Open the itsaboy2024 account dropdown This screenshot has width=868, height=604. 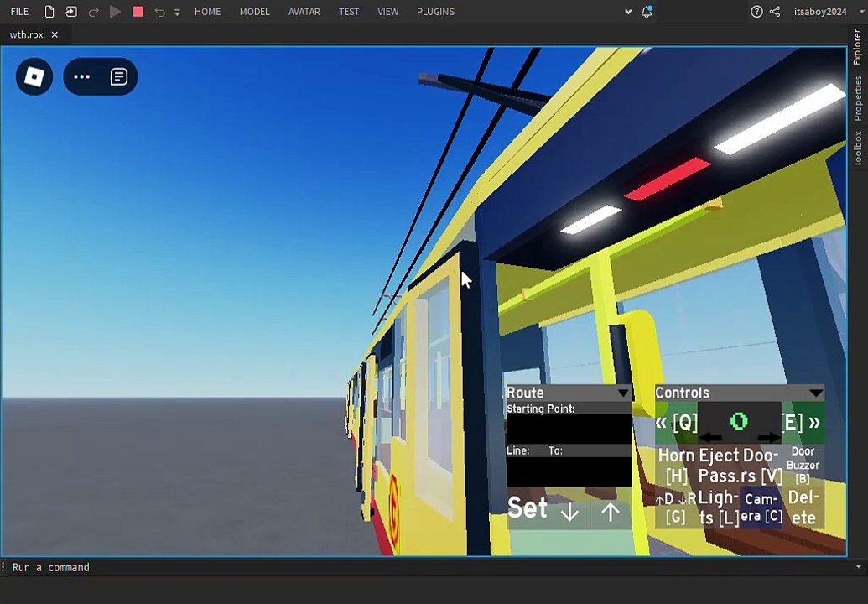click(829, 12)
